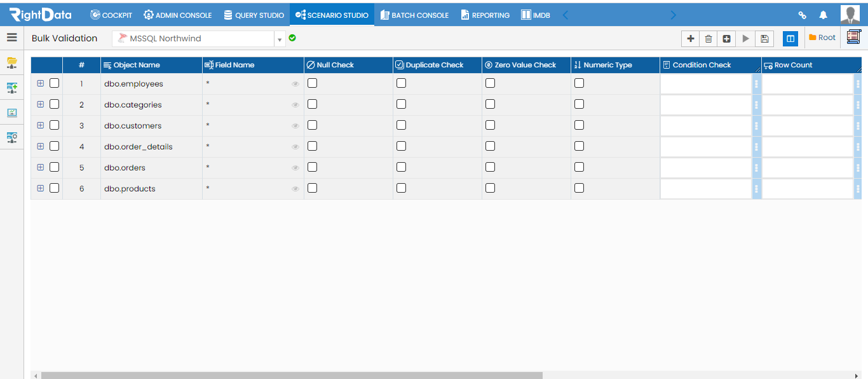This screenshot has height=379, width=868.
Task: Expand the dbo.order_details row
Action: point(40,146)
